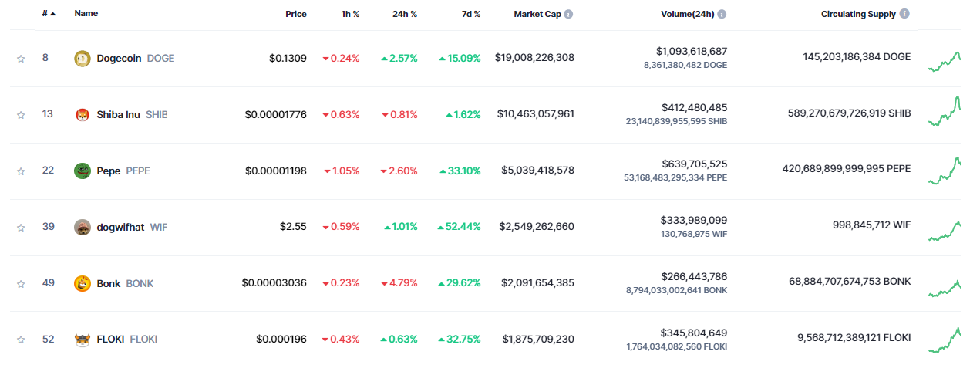Sort by the Name column header
980x365 pixels.
tap(86, 14)
